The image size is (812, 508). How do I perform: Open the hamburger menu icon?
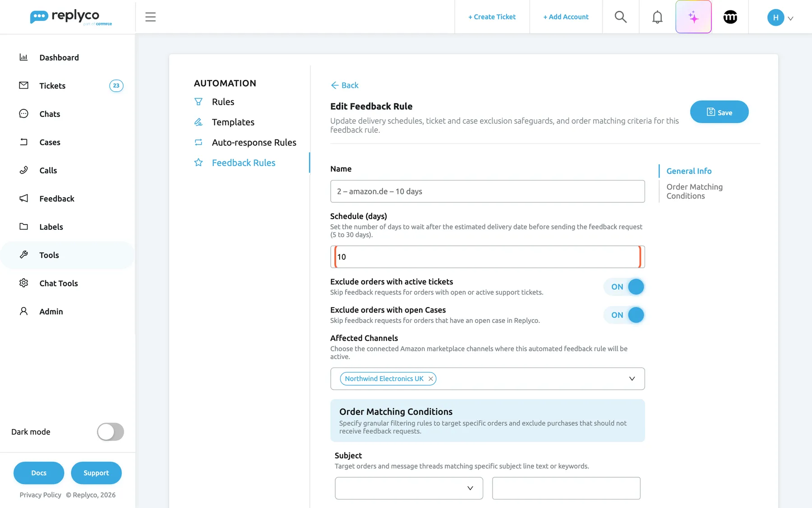[x=150, y=17]
